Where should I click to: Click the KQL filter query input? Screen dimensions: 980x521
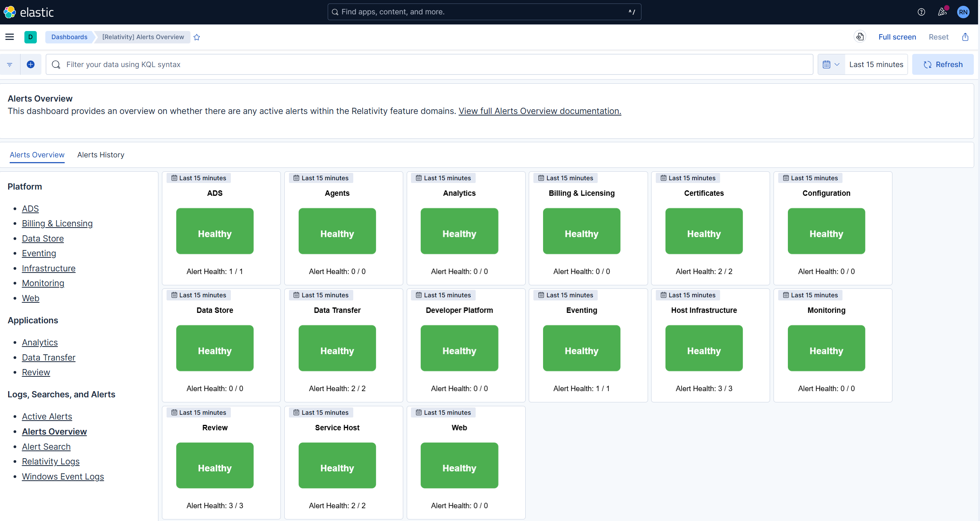tap(429, 64)
